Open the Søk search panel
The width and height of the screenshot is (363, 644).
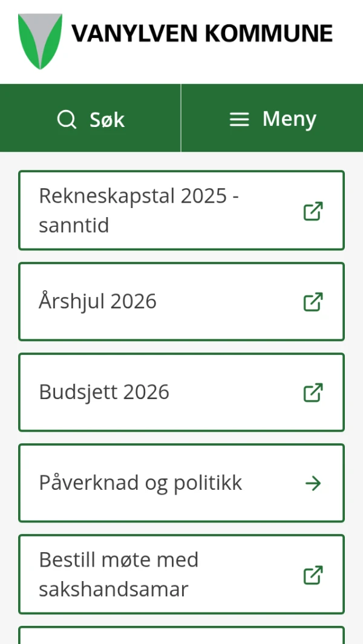tap(91, 119)
